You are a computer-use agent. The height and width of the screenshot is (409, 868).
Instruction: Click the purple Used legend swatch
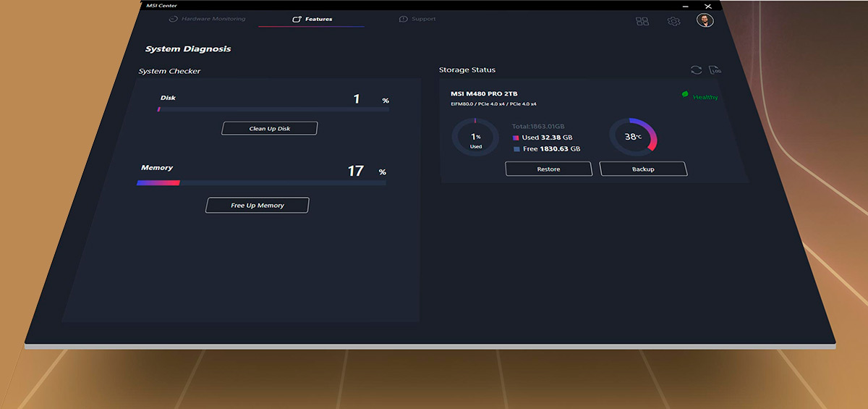pyautogui.click(x=516, y=137)
